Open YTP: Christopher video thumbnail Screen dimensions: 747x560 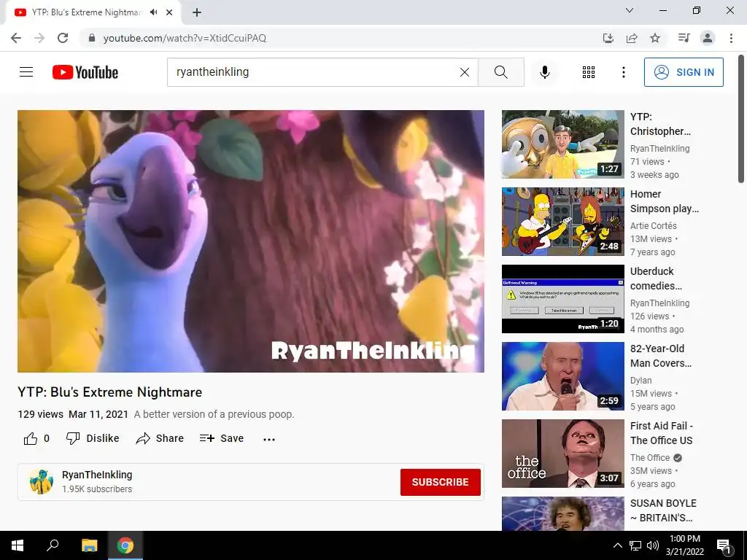[562, 144]
